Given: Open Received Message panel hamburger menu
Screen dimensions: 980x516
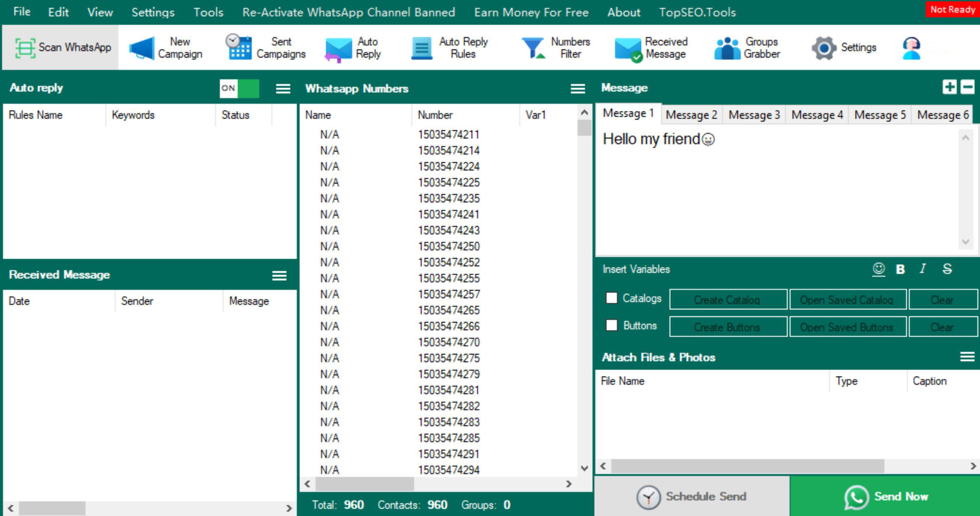Looking at the screenshot, I should click(x=279, y=275).
